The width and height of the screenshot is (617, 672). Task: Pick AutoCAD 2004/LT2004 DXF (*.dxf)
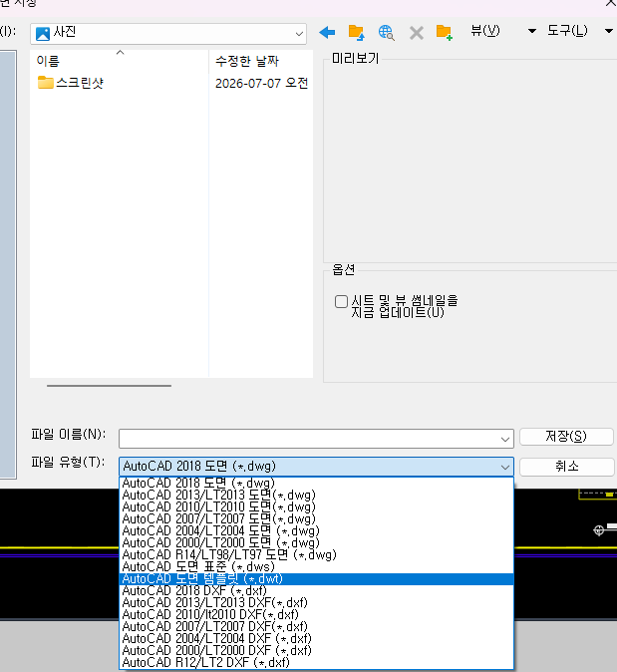pos(316,639)
